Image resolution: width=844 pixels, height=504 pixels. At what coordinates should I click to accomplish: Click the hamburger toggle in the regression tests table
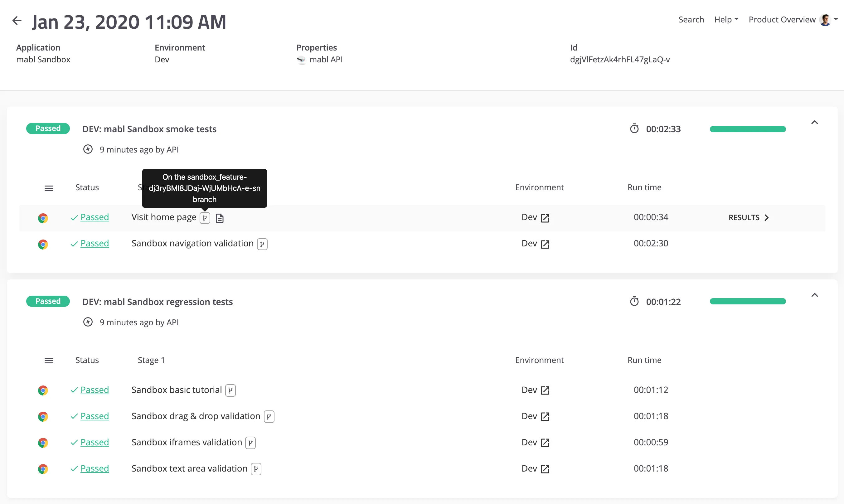pos(49,360)
